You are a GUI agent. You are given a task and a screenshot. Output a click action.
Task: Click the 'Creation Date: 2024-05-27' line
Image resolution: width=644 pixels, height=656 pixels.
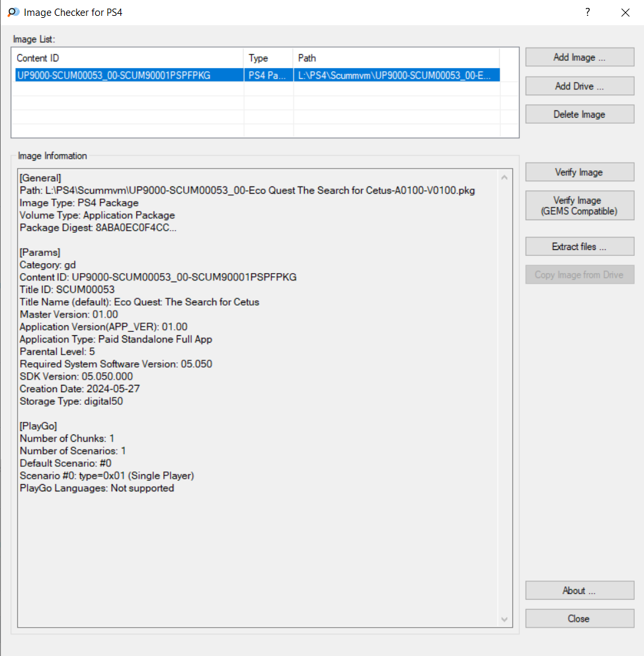point(80,389)
